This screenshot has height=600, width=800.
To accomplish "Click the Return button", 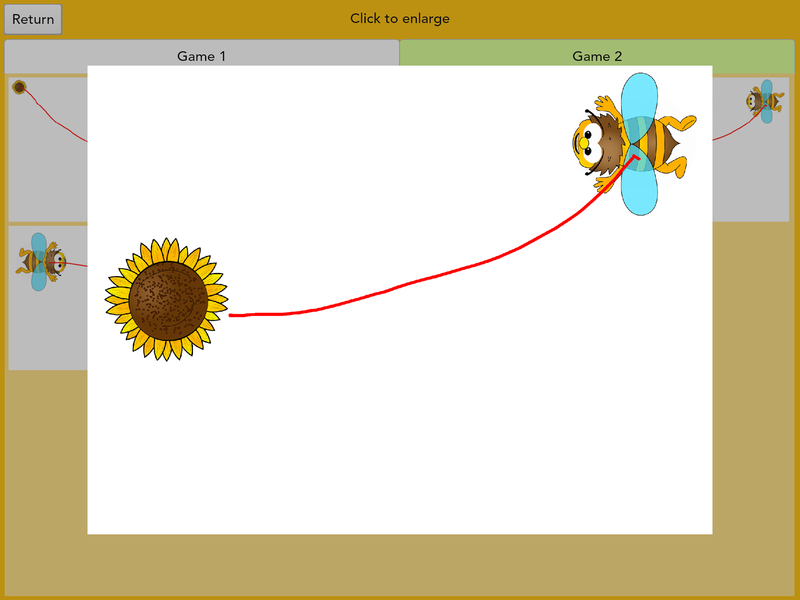I will pyautogui.click(x=33, y=19).
